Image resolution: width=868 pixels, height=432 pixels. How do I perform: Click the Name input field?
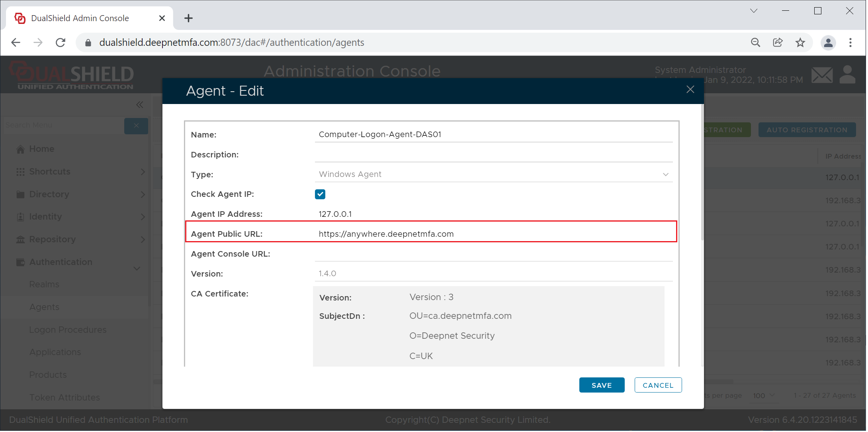[x=494, y=135]
